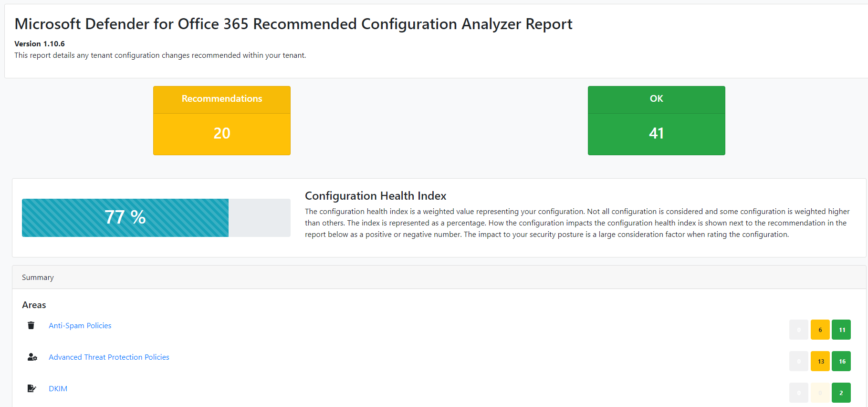Click the green 2 badge for DKIM

(x=841, y=393)
